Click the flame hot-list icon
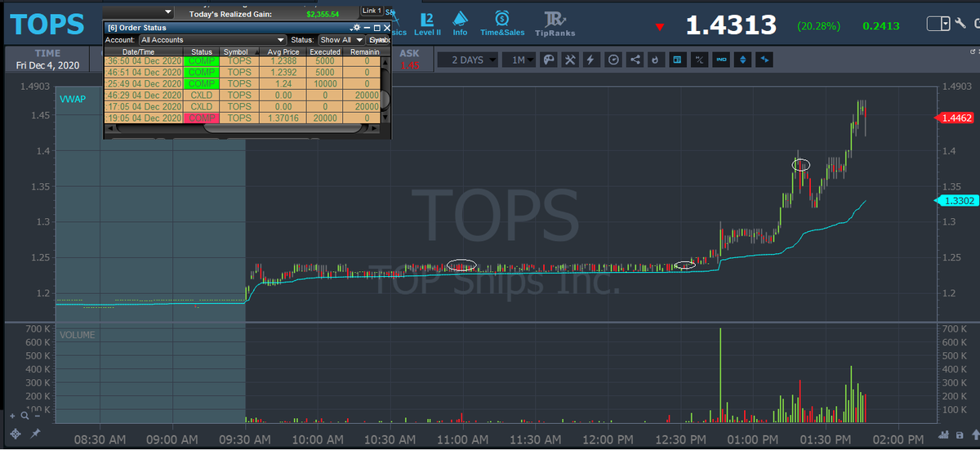The height and width of the screenshot is (450, 980). (x=655, y=60)
